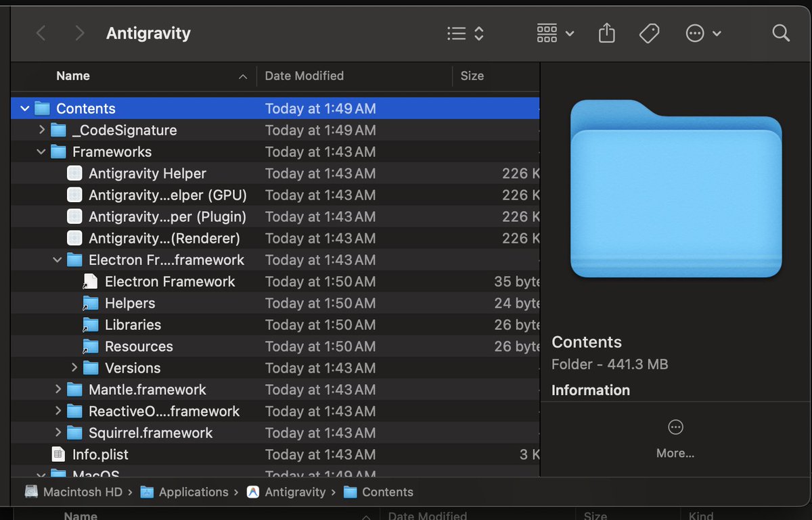Select the Squirrel.framework folder icon
Screen dimensions: 812x520
click(x=74, y=433)
